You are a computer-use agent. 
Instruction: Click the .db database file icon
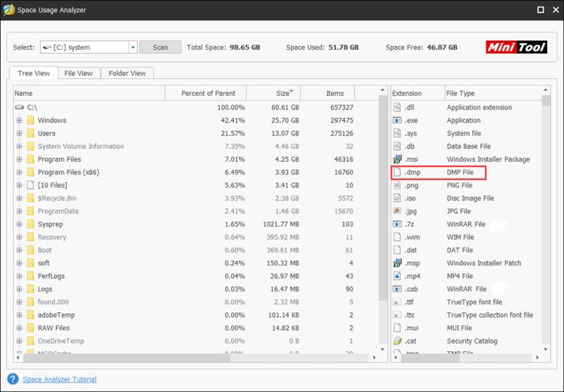[x=397, y=146]
